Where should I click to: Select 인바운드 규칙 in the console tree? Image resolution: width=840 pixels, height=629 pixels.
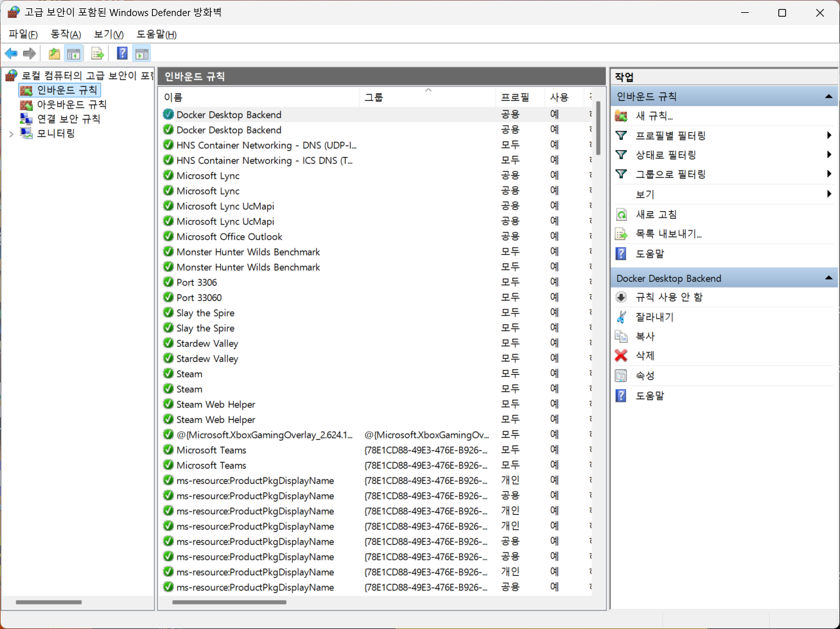pyautogui.click(x=60, y=90)
